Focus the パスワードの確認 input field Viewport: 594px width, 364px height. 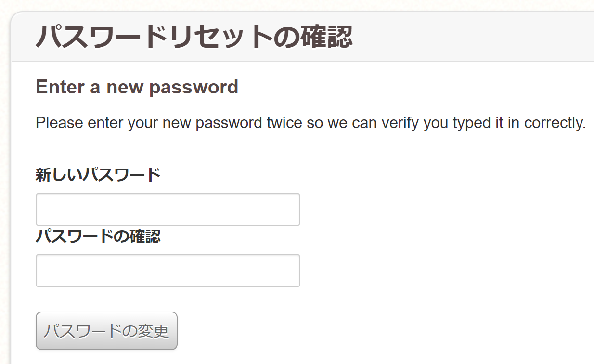pyautogui.click(x=168, y=271)
